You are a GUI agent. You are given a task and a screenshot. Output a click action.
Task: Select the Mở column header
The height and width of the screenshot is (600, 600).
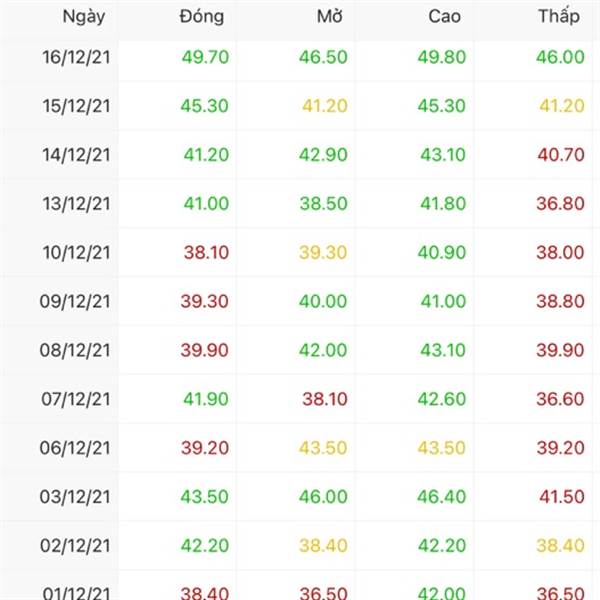pos(330,16)
